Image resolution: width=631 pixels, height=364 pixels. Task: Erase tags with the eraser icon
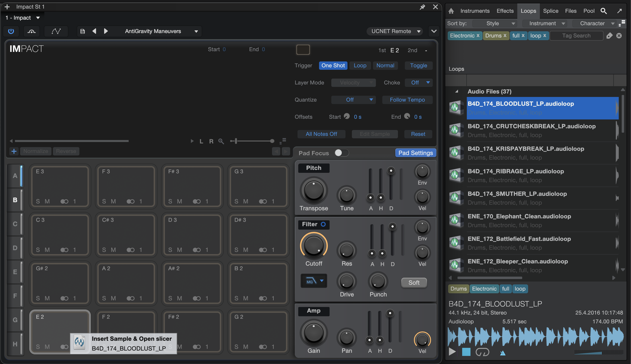point(609,36)
